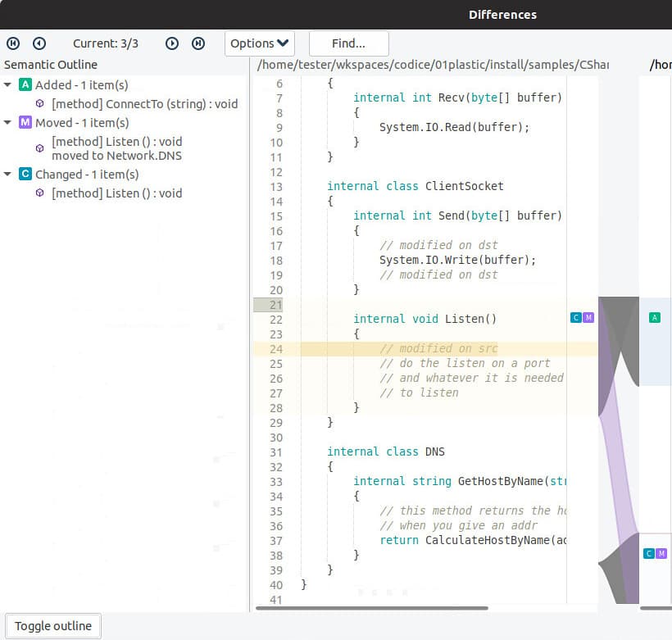Collapse the Changed section
Image resolution: width=672 pixels, height=640 pixels.
[x=8, y=174]
